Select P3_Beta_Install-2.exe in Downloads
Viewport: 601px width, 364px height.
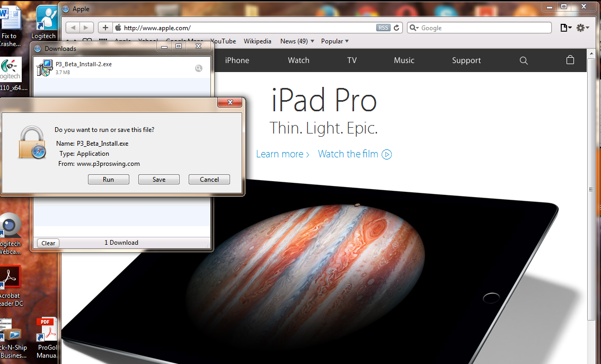click(122, 68)
